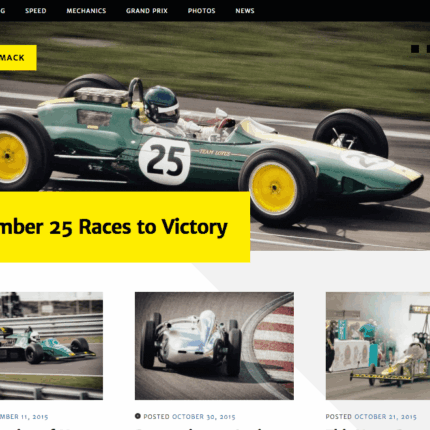Screen dimensions: 430x430
Task: Click the NEWS navigation link
Action: tap(245, 11)
